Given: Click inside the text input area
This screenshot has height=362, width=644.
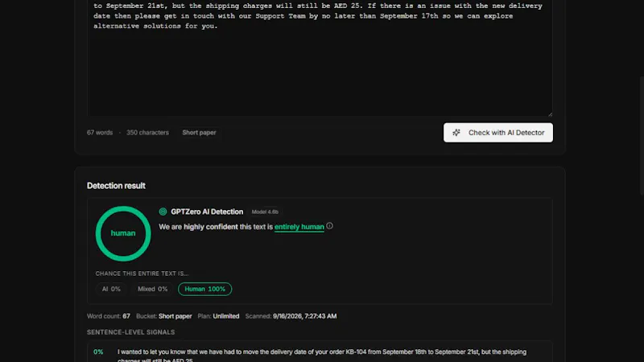Looking at the screenshot, I should [x=320, y=57].
